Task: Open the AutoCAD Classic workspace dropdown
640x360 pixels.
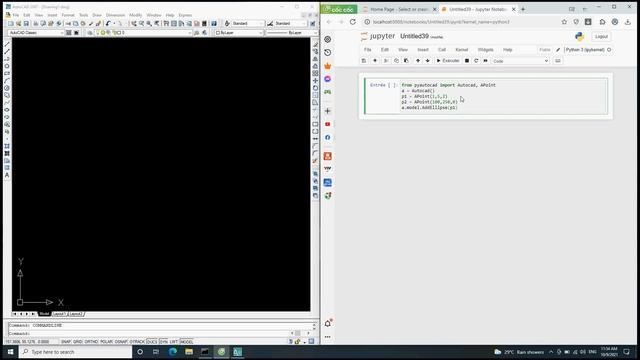Action: click(x=36, y=33)
